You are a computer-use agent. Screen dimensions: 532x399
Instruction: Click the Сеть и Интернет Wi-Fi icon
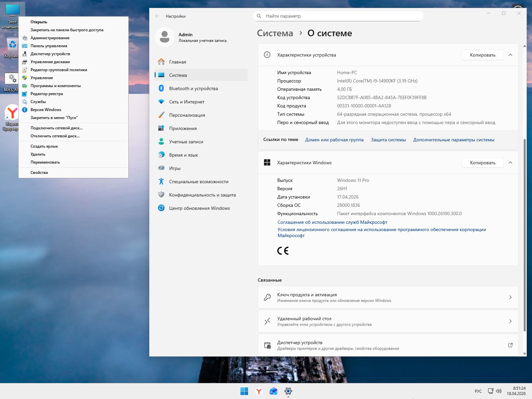[x=161, y=102]
